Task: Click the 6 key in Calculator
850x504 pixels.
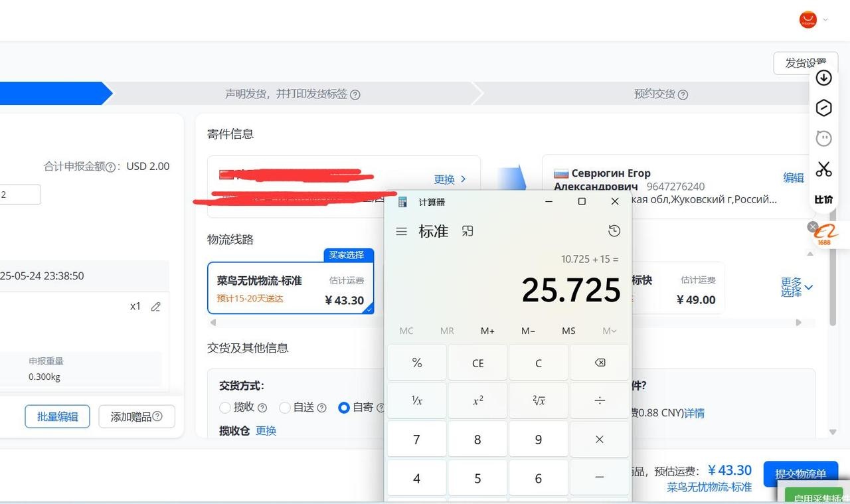Action: point(539,477)
